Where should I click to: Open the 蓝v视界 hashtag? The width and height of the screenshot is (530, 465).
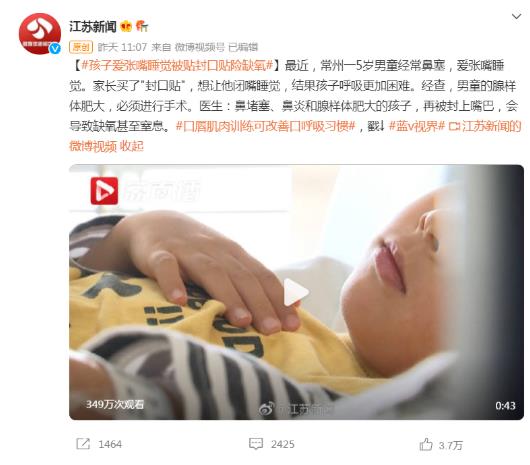[416, 126]
